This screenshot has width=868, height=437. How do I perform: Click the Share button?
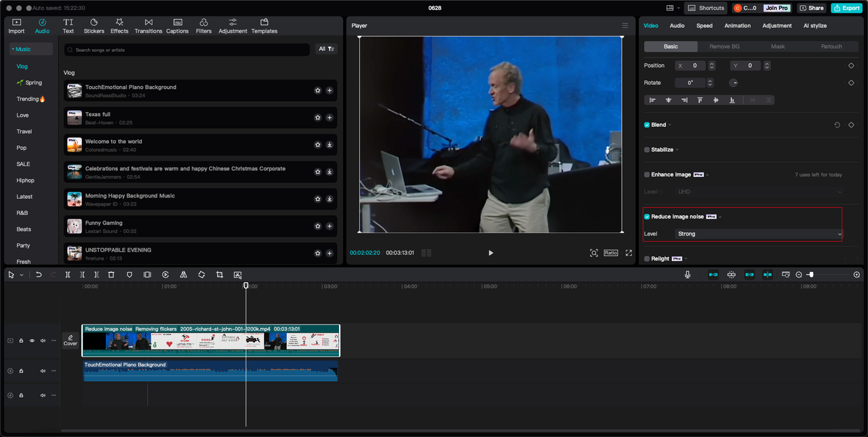pyautogui.click(x=811, y=8)
